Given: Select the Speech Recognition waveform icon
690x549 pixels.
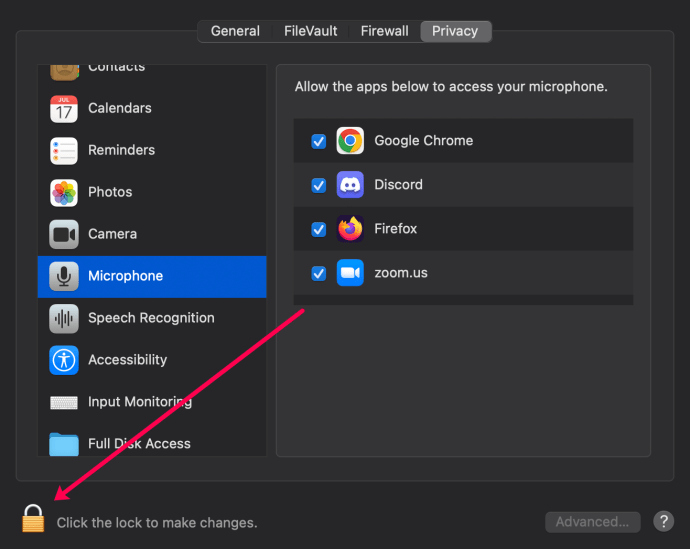Looking at the screenshot, I should click(64, 318).
